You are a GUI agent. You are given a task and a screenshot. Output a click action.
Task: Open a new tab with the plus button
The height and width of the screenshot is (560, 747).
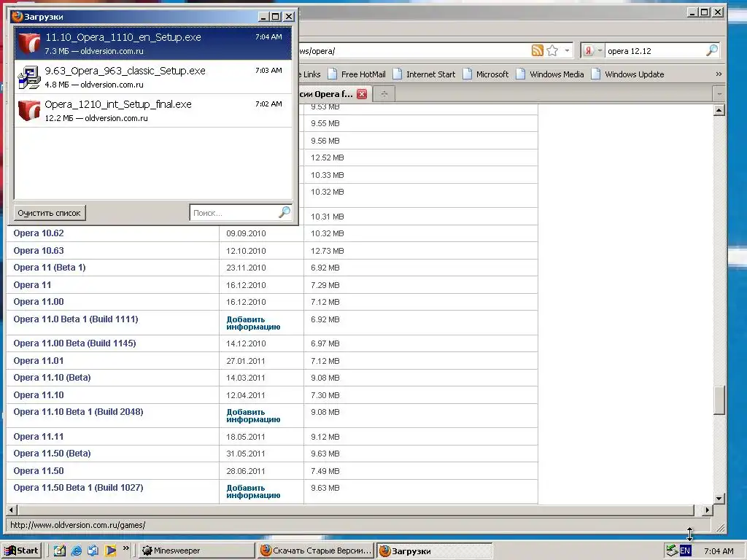pos(384,94)
